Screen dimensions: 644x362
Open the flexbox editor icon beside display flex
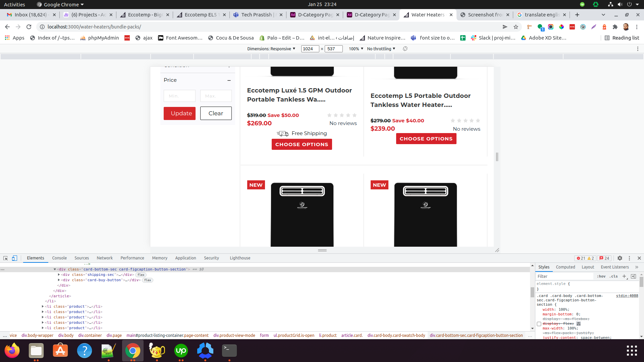coord(579,324)
